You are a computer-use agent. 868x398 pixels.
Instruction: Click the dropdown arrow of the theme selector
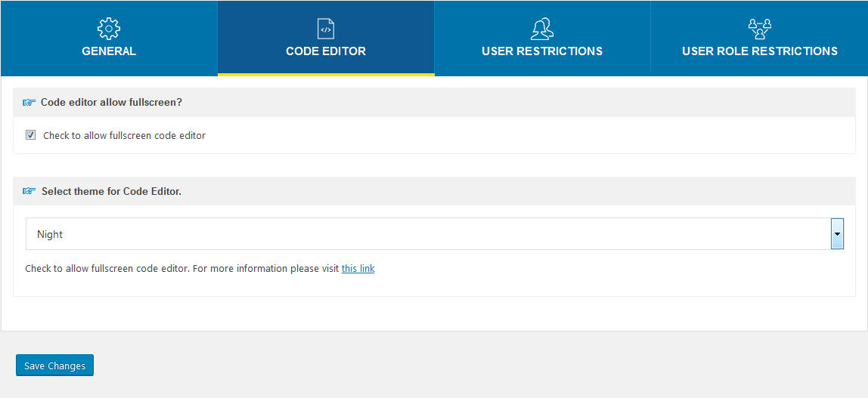(837, 234)
